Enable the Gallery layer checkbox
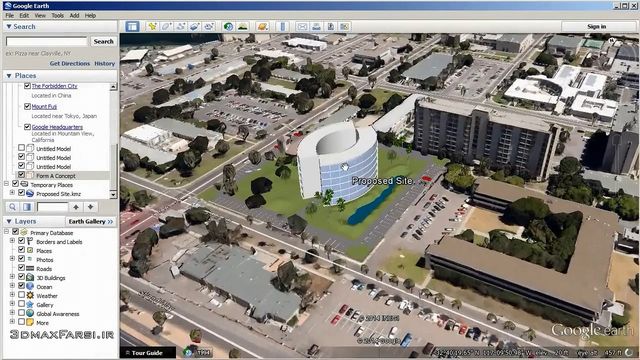This screenshot has width=640, height=360. (x=21, y=304)
